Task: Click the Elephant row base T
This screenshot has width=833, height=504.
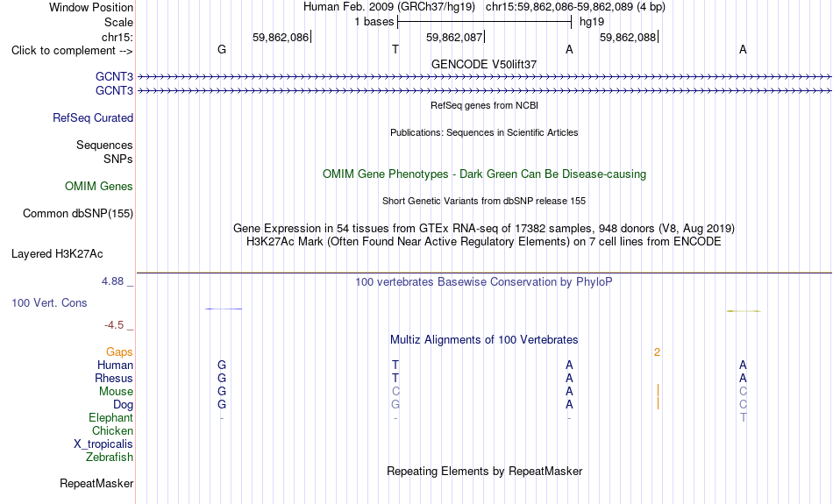Action: pyautogui.click(x=744, y=417)
